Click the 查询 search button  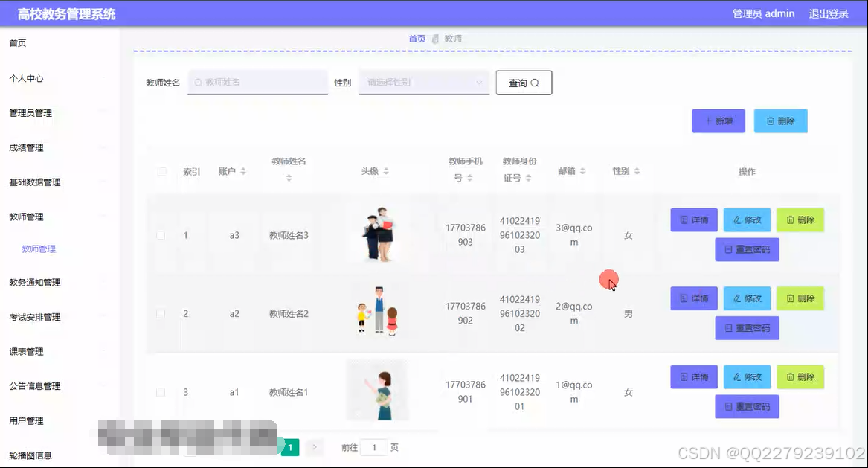523,82
